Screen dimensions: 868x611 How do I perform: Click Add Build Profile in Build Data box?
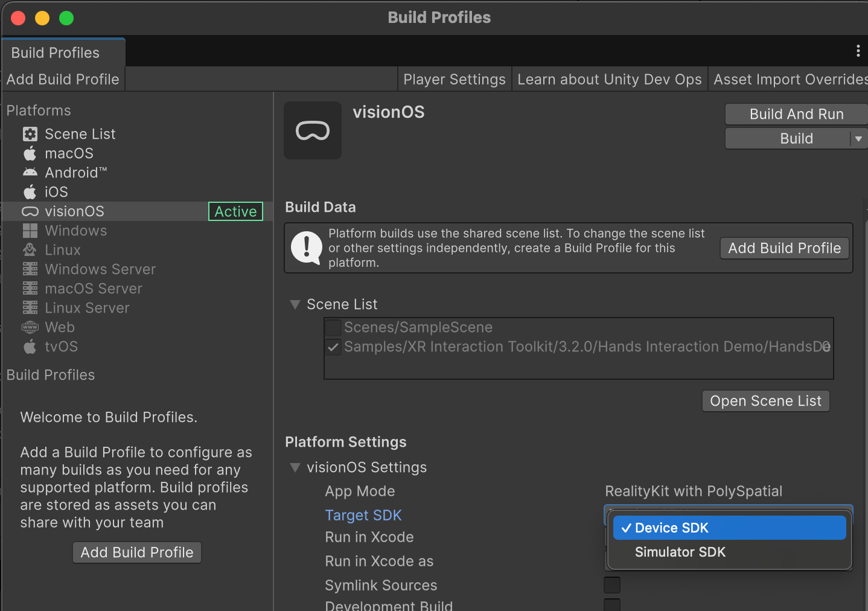pyautogui.click(x=784, y=248)
